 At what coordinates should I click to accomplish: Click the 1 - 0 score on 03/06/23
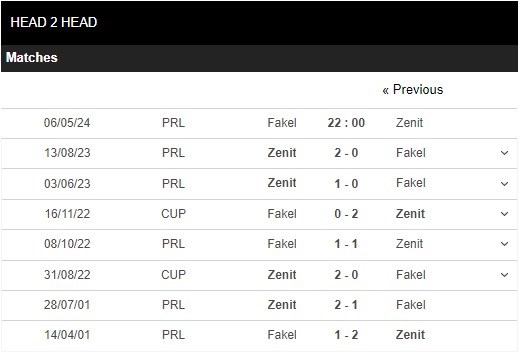346,184
